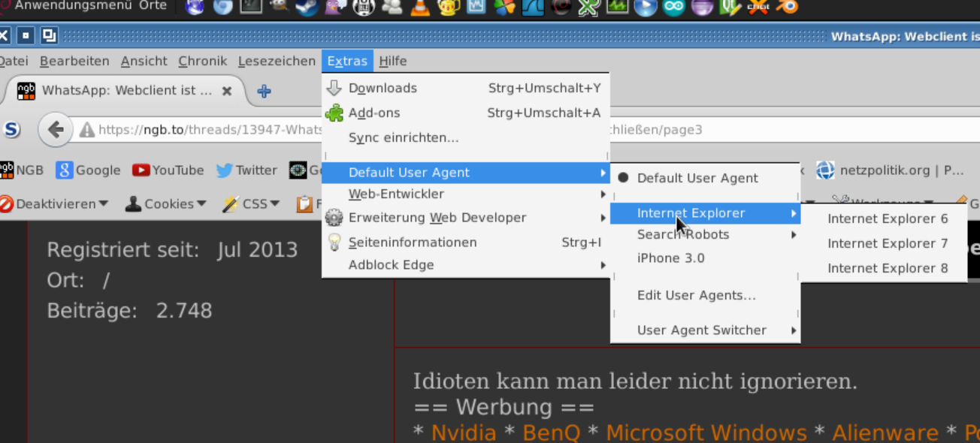Open the YouTube bookmark
980x443 pixels.
point(168,170)
